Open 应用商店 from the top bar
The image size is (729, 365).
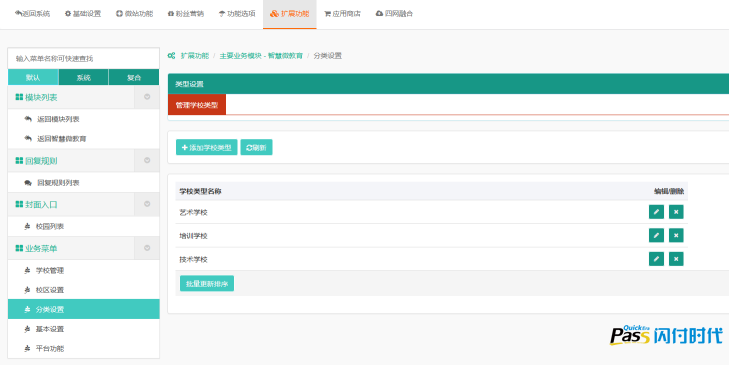(342, 14)
